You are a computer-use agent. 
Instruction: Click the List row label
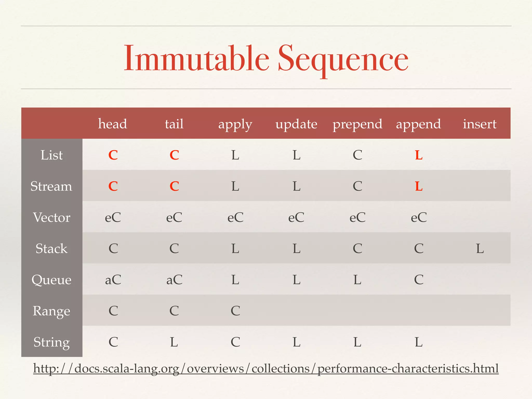[52, 155]
